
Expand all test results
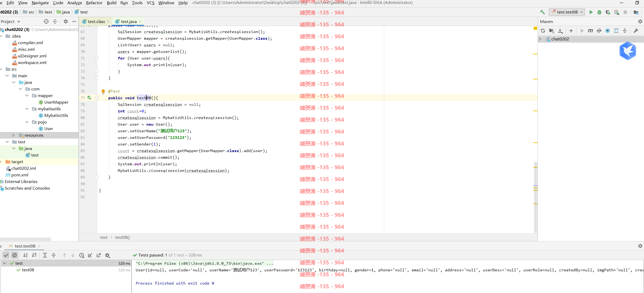click(x=45, y=255)
